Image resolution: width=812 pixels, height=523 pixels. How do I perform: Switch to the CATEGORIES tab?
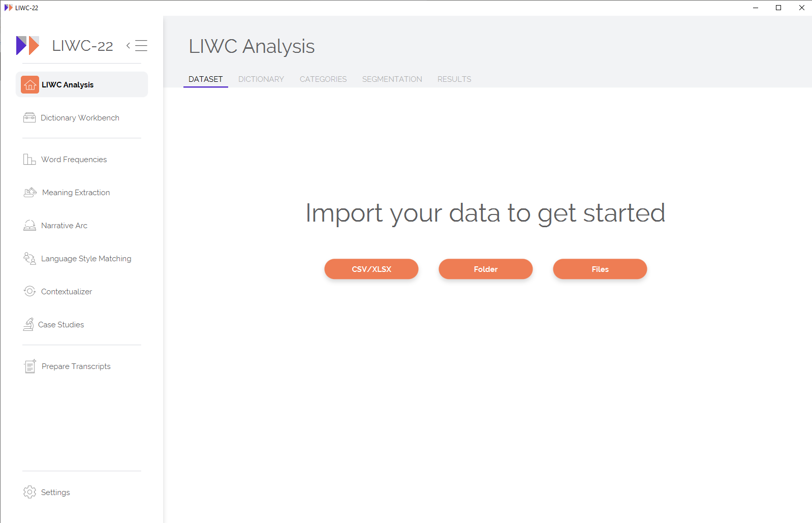click(323, 79)
